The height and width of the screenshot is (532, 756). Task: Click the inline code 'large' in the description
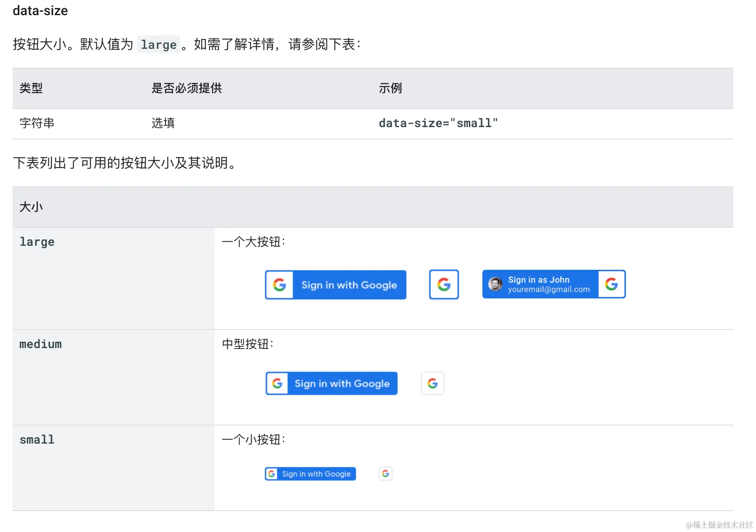coord(159,45)
